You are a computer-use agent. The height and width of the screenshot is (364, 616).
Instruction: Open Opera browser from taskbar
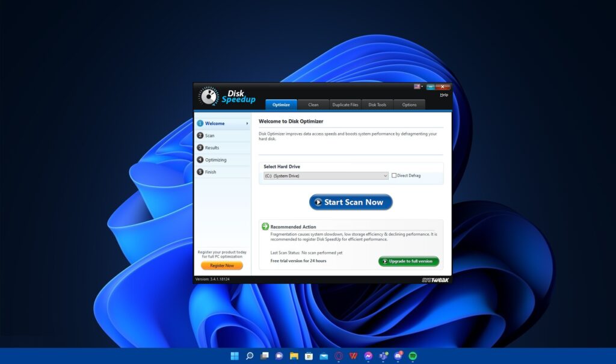pyautogui.click(x=339, y=356)
